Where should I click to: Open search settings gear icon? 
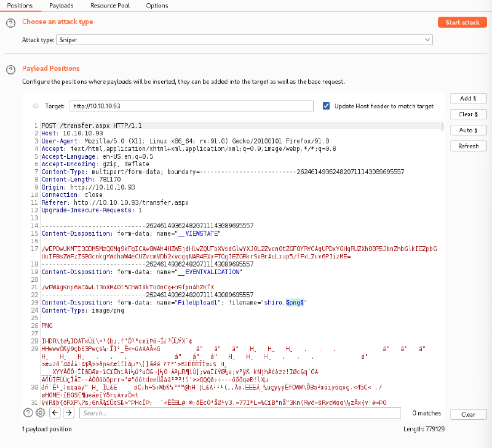(41, 413)
